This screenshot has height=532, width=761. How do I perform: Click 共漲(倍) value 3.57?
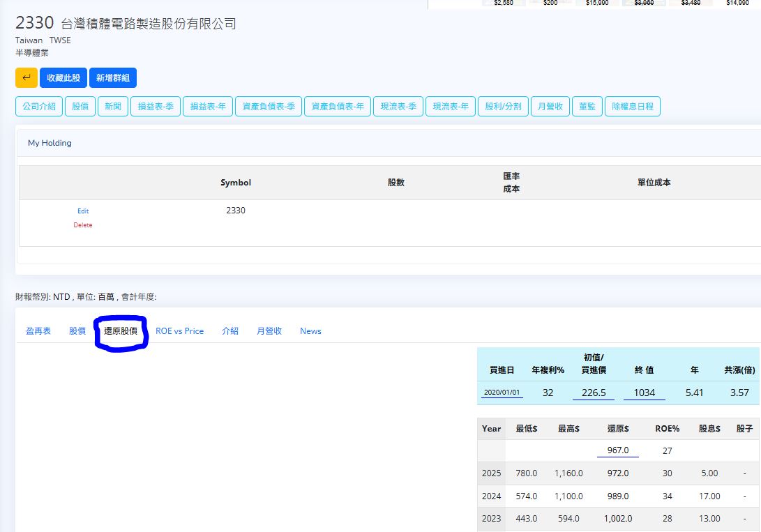(x=739, y=393)
